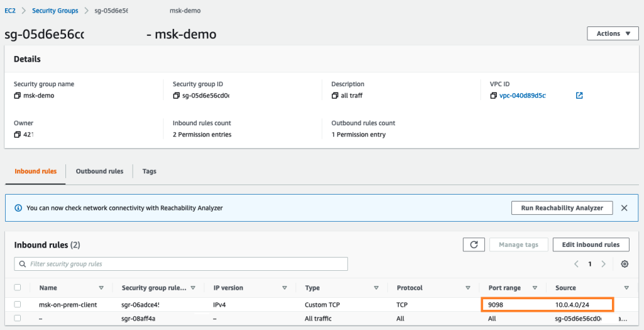
Task: Refresh the inbound rules list
Action: pos(474,244)
